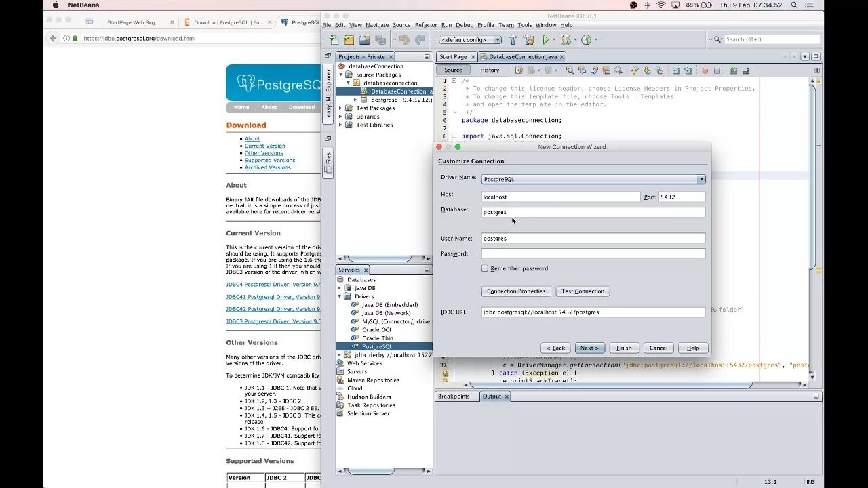The height and width of the screenshot is (488, 868).
Task: Expand the Test Packages node
Action: (340, 108)
